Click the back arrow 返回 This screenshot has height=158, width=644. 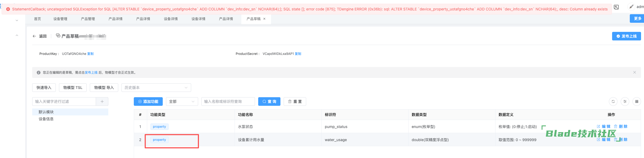point(39,36)
